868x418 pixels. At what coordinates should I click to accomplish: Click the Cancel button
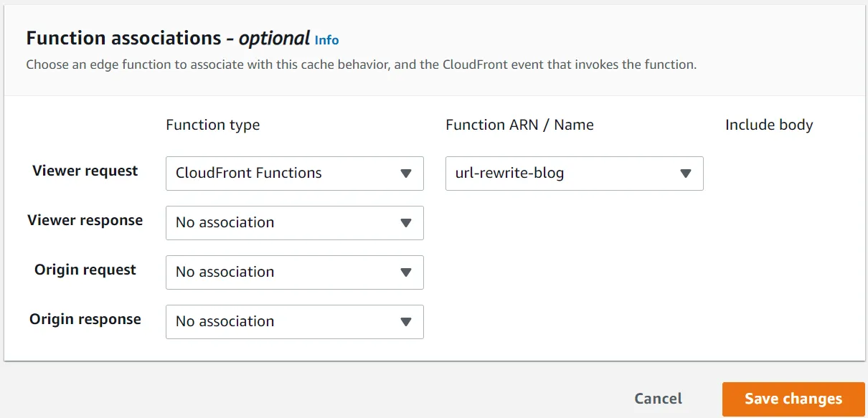[658, 399]
